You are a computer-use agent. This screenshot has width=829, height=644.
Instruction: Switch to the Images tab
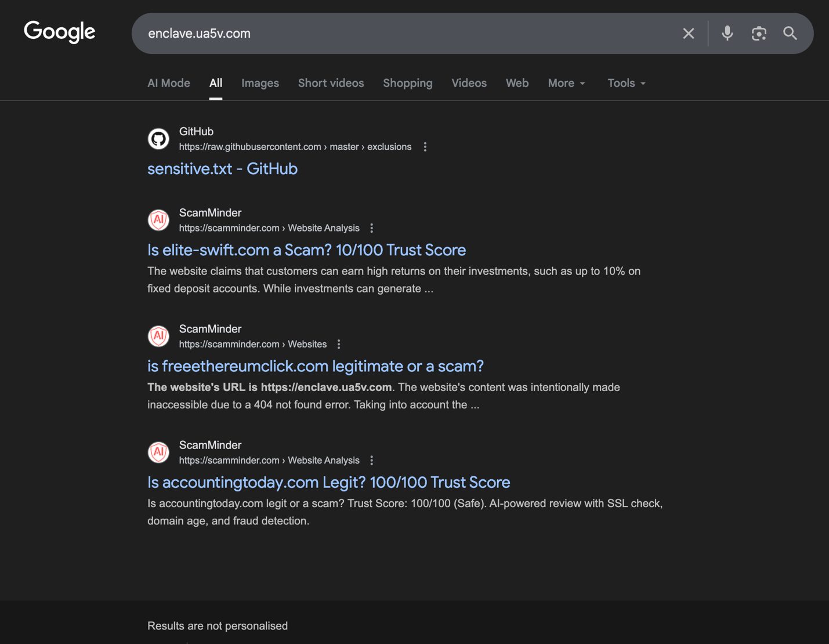coord(260,83)
